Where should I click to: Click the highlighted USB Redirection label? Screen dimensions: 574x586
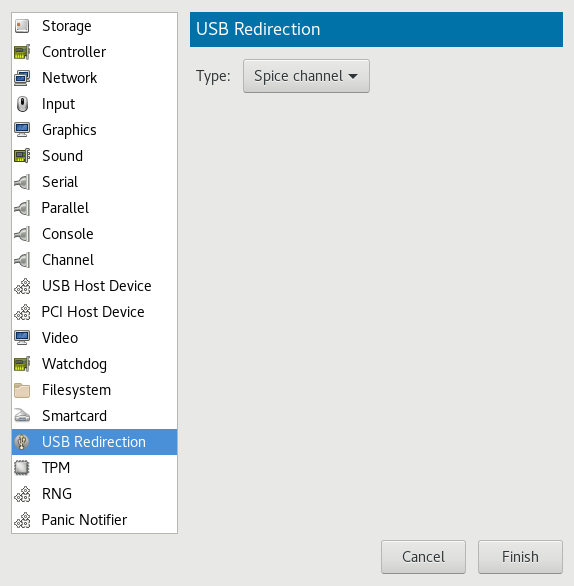point(94,442)
